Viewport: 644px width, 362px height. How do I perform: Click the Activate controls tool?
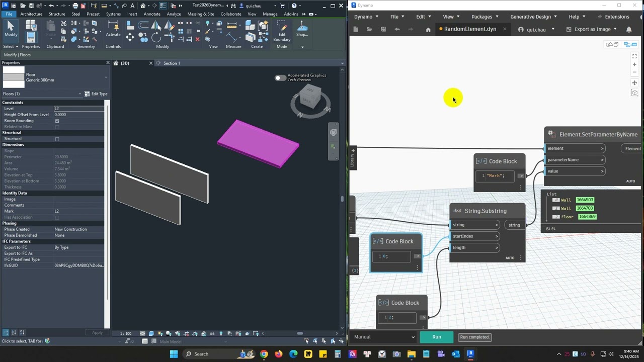(x=113, y=29)
